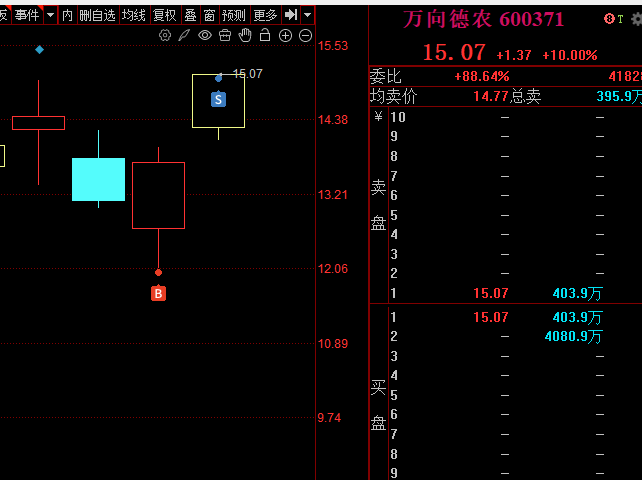642x480 pixels.
Task: Click the red B buy marker
Action: click(158, 293)
